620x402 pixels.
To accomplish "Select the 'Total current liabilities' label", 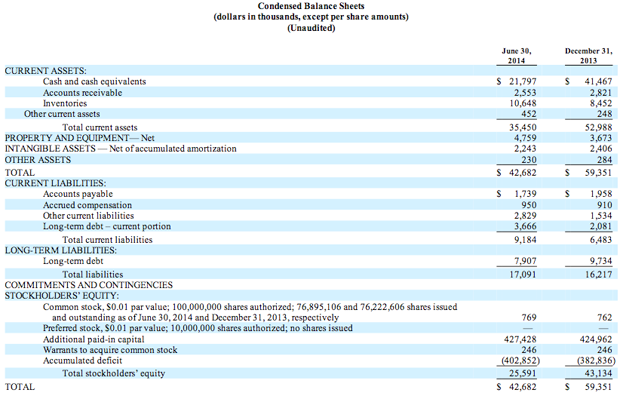I will click(x=107, y=240).
